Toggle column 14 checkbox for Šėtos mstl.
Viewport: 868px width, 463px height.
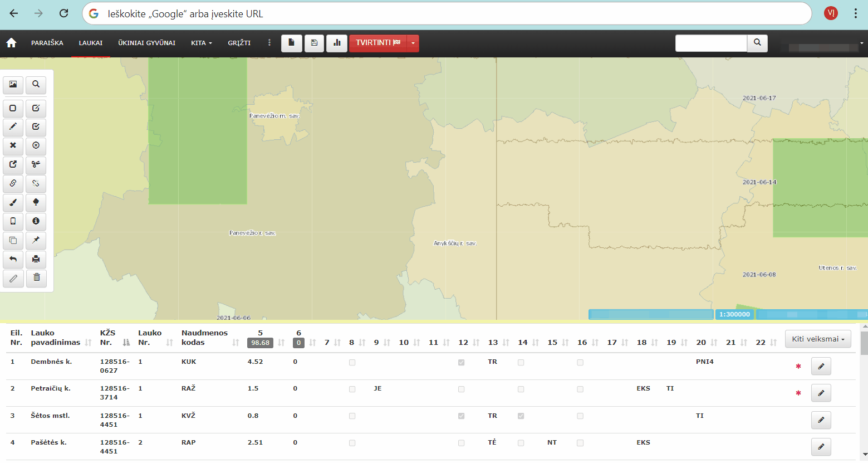pyautogui.click(x=521, y=416)
